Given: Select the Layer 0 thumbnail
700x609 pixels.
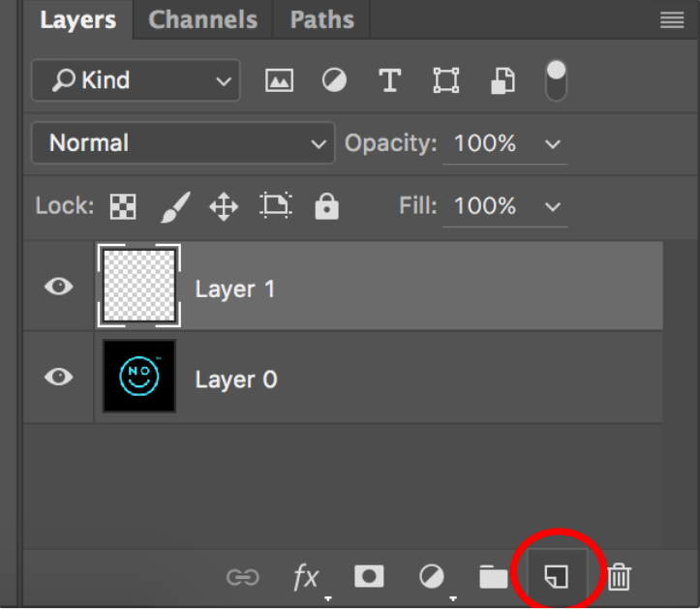Looking at the screenshot, I should tap(138, 377).
